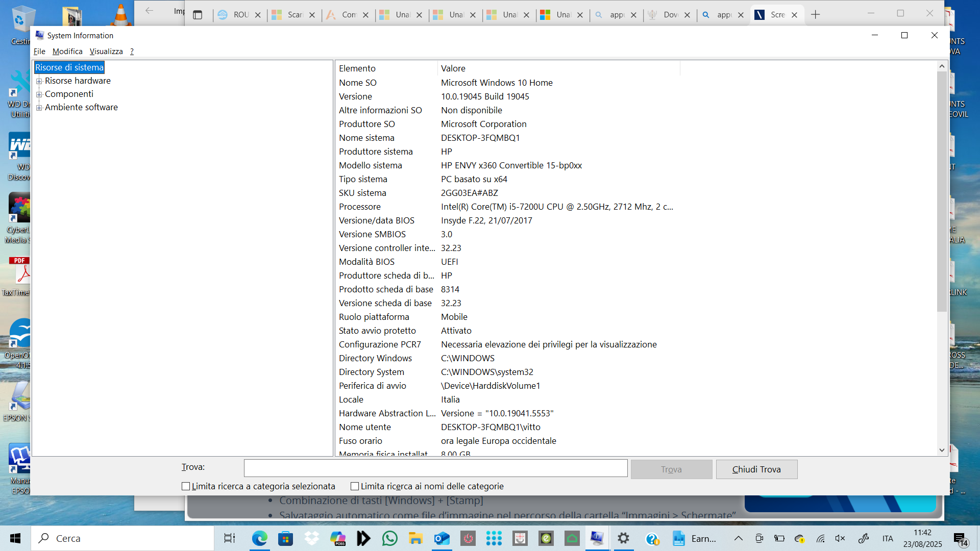
Task: Open Microsoft Store from the taskbar
Action: [285, 538]
